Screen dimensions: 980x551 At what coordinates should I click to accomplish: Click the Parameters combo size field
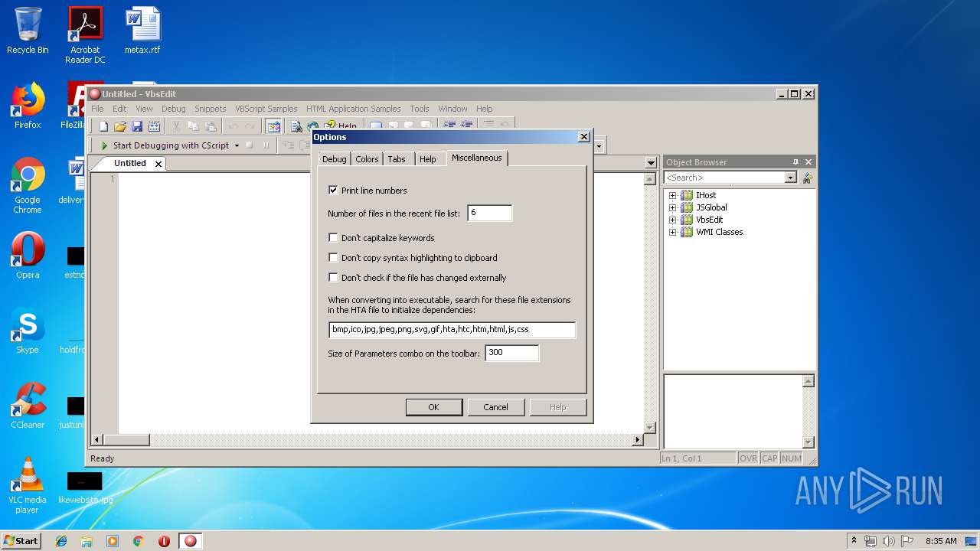pos(511,353)
